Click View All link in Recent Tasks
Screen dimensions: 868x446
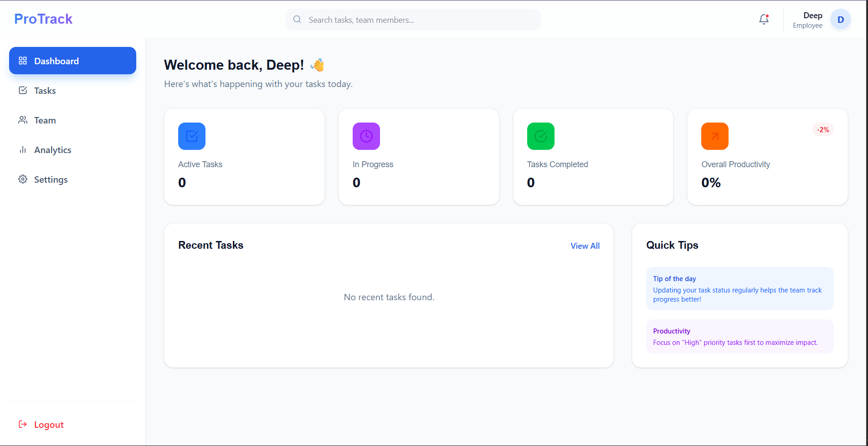(x=585, y=246)
